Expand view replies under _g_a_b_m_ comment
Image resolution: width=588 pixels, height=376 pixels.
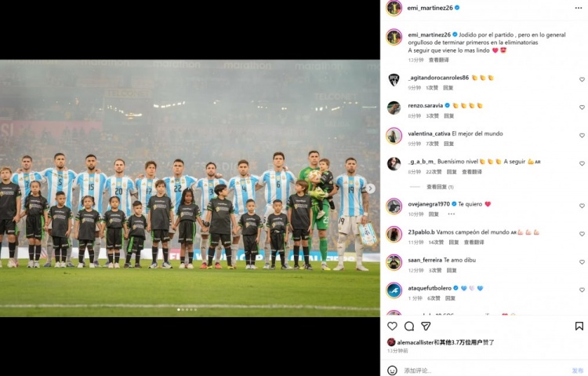(440, 187)
